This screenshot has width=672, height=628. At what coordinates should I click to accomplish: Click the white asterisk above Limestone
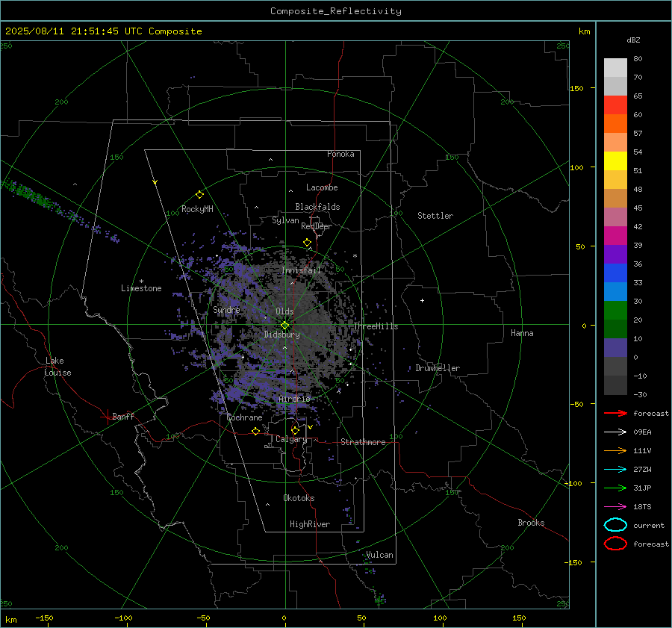[141, 282]
